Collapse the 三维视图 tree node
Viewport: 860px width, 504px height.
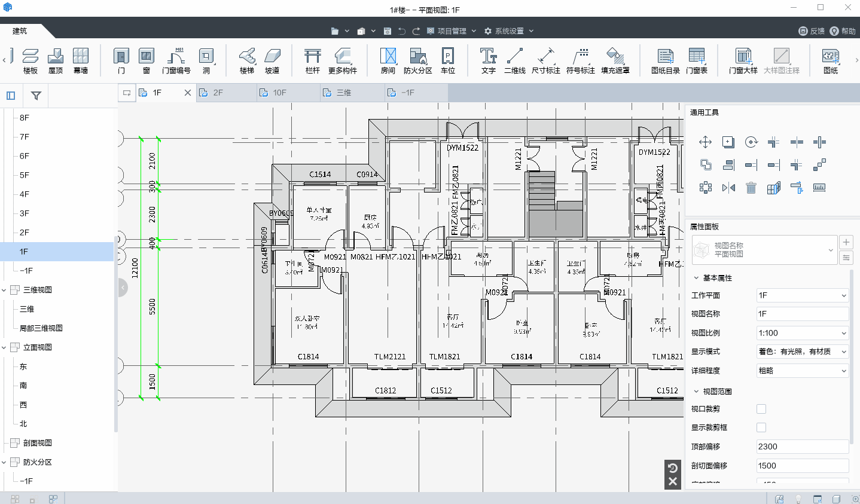[4, 290]
